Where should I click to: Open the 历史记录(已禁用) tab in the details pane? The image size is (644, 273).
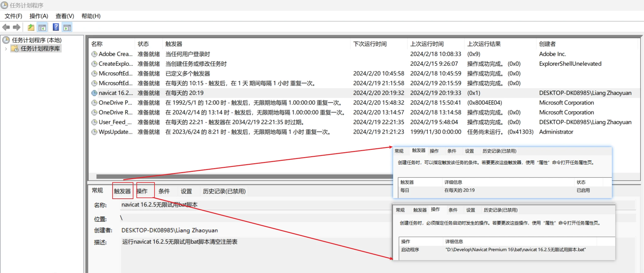pos(224,191)
